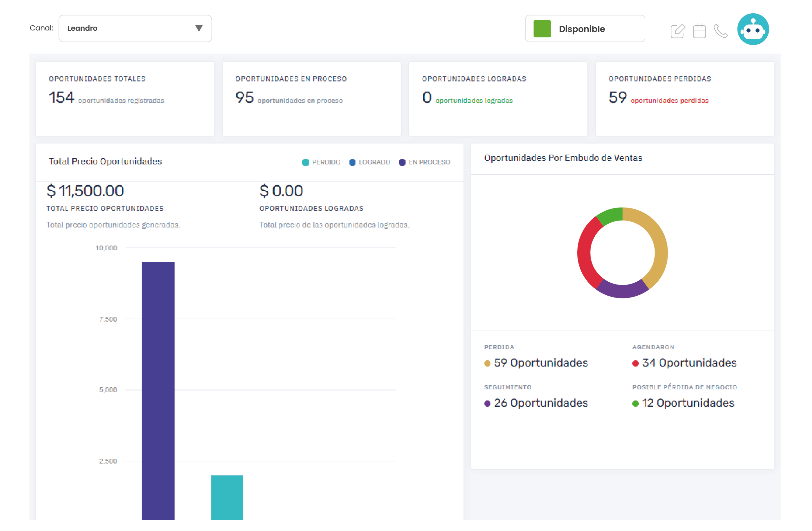Click the phone call icon
The width and height of the screenshot is (812, 531).
(720, 31)
